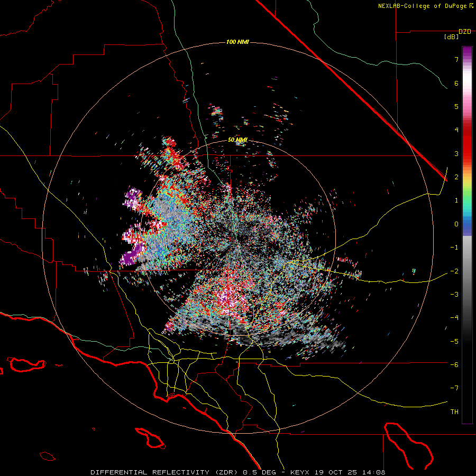Click the -4 tick label on the scale
This screenshot has height=476, width=476.
[x=454, y=318]
